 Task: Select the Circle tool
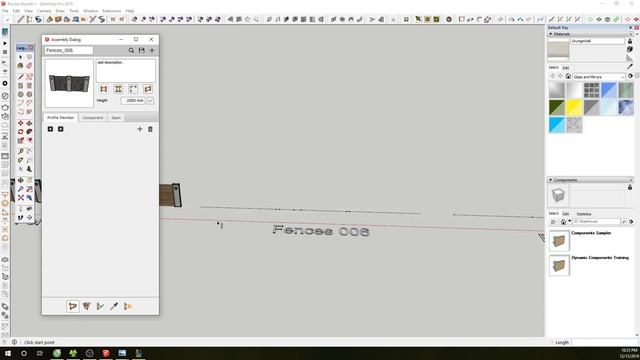coord(20,94)
